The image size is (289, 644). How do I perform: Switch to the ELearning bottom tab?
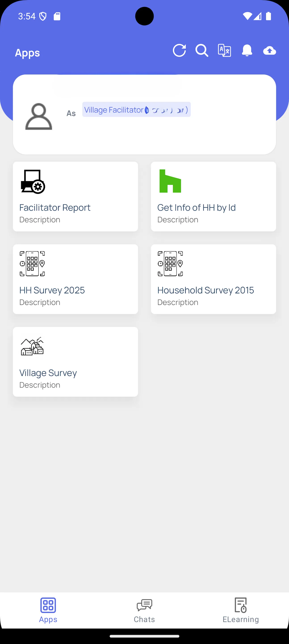[x=241, y=610]
